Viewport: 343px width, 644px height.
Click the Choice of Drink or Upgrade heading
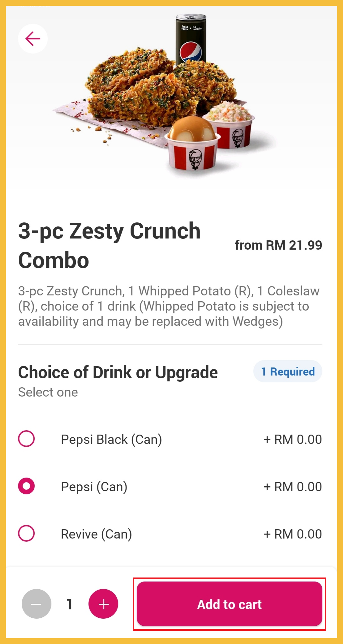pyautogui.click(x=118, y=372)
